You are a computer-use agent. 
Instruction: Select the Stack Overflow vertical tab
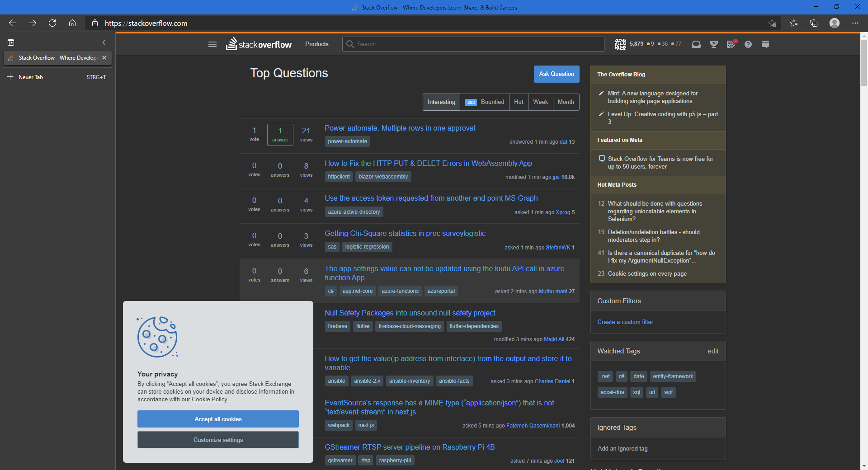pos(57,58)
